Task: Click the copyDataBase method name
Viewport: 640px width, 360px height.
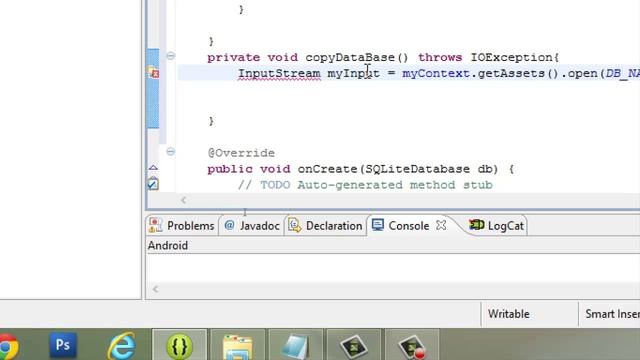Action: [350, 58]
